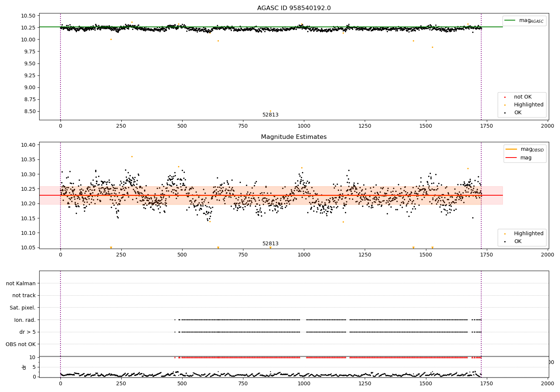The width and height of the screenshot is (560, 392).
Task: Click the 1000 x-axis tick in Magnitude Estimates plot
Action: pos(304,255)
